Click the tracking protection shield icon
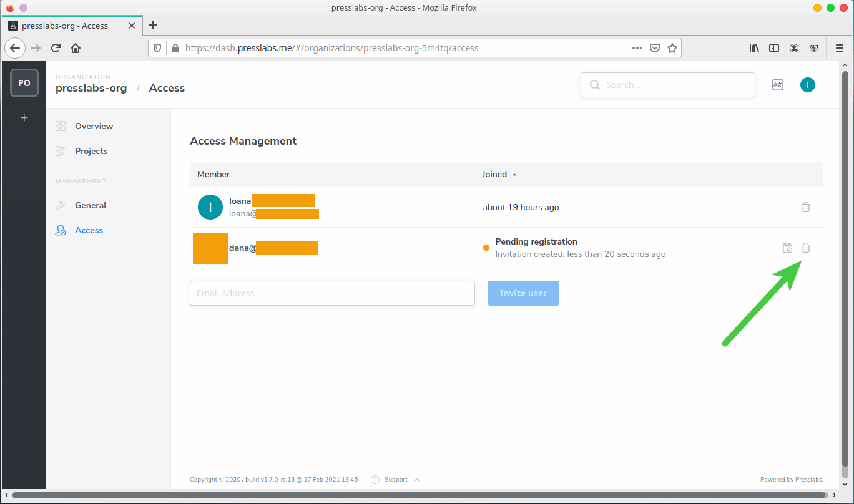This screenshot has height=504, width=854. pyautogui.click(x=158, y=48)
